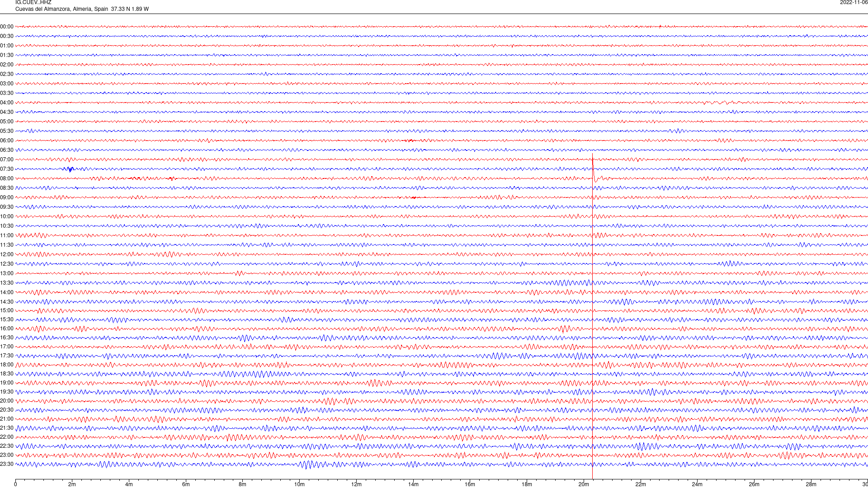Select the 22:30 trace time label

(x=7, y=446)
